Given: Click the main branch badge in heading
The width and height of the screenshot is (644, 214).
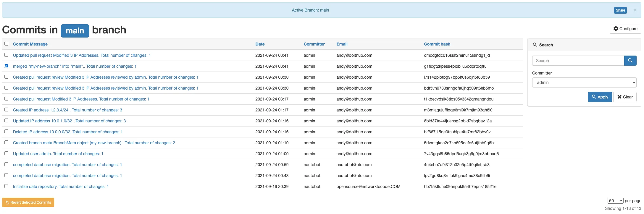Looking at the screenshot, I should (75, 31).
